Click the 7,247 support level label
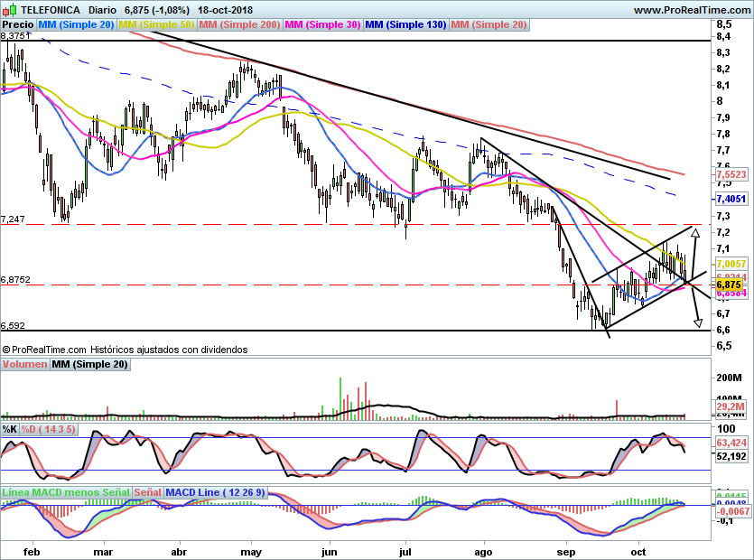Screen dimensions: 754x560 coord(13,219)
